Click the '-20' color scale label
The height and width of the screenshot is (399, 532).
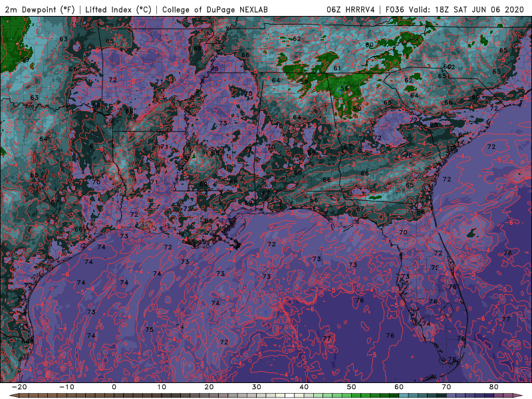tap(19, 387)
